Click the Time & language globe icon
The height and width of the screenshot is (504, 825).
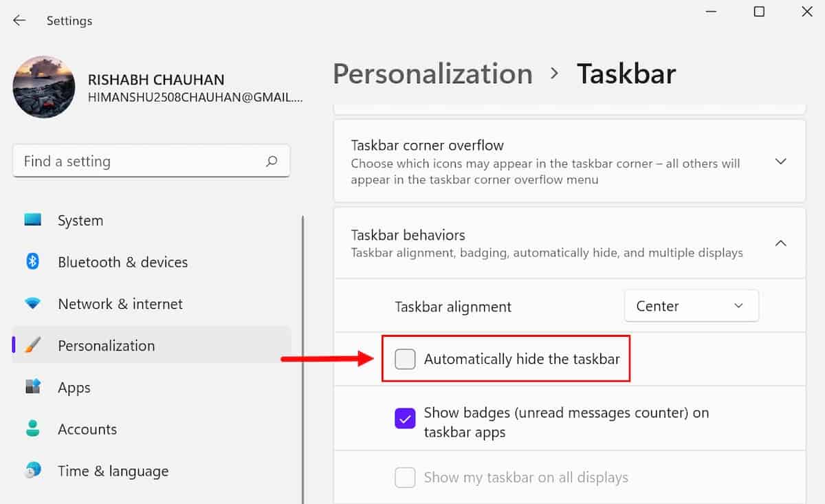pos(32,471)
